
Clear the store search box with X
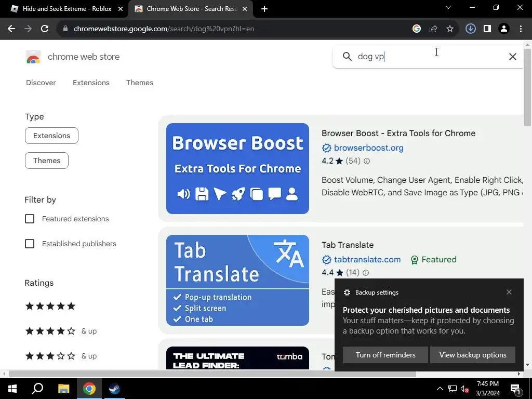[x=513, y=57]
